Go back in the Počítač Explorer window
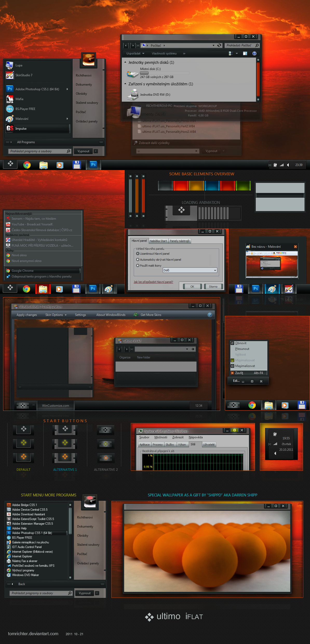 click(x=126, y=45)
